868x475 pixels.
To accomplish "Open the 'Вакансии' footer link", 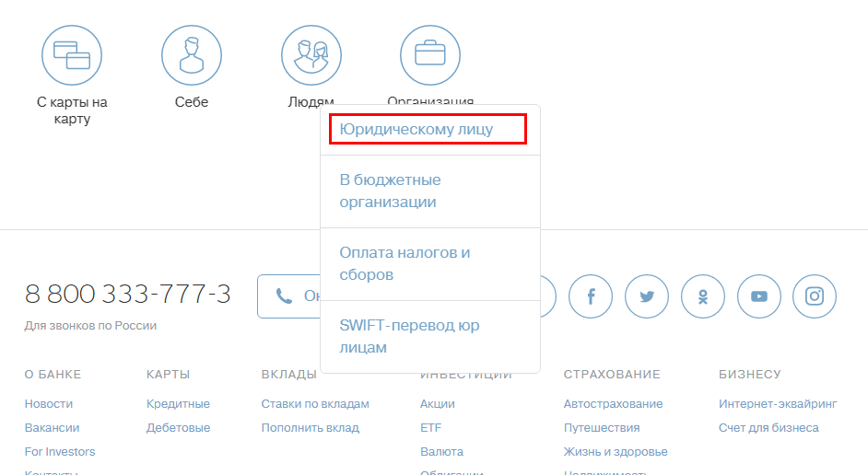I will pyautogui.click(x=52, y=427).
